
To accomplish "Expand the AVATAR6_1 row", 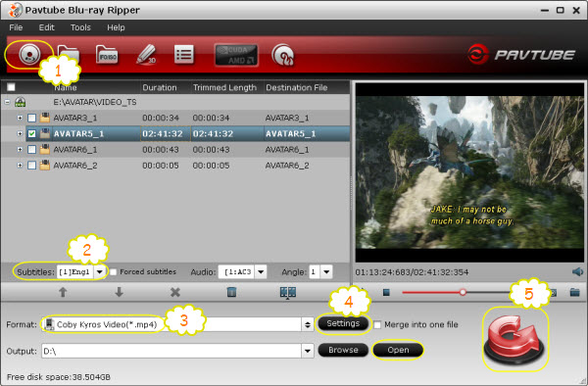I will pos(20,149).
